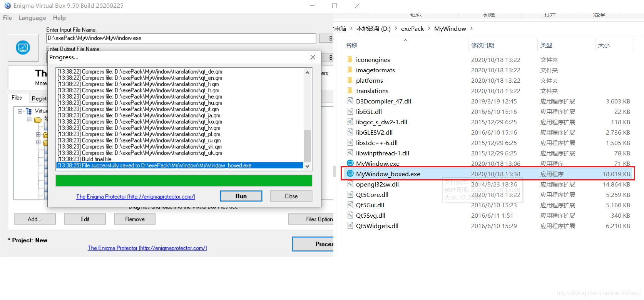Viewport: 644px width, 300px height.
Task: Click the log scroll up arrow
Action: [307, 72]
